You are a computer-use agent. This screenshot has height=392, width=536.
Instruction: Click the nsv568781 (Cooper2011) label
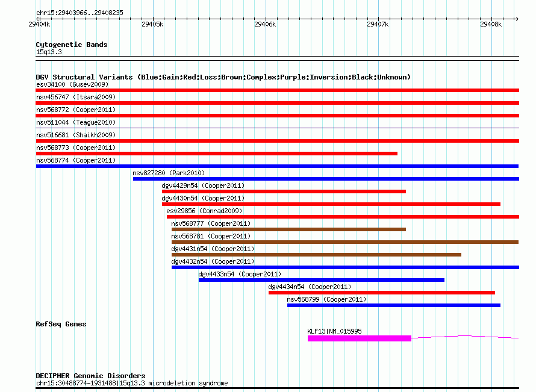click(211, 236)
